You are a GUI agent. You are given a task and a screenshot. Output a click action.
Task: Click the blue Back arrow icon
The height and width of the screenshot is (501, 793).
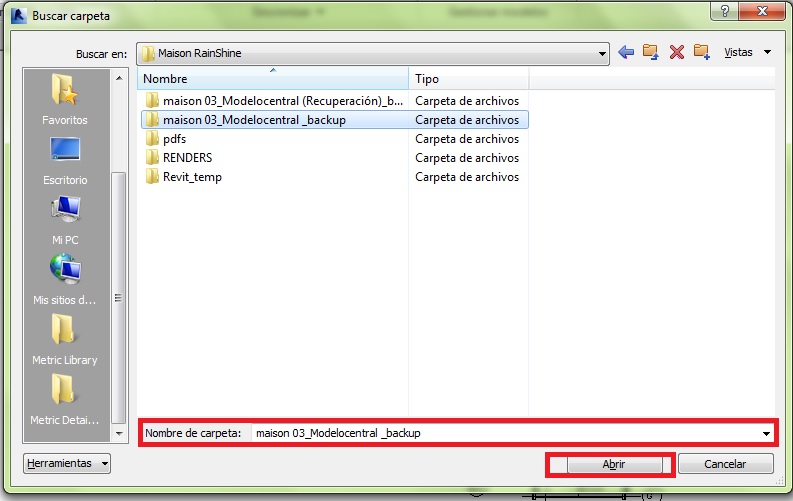627,52
